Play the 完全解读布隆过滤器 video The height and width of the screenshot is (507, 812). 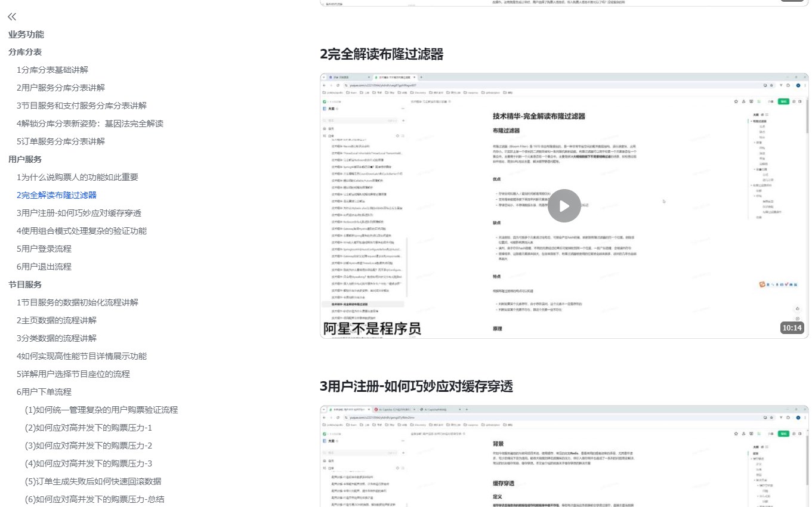(x=564, y=206)
